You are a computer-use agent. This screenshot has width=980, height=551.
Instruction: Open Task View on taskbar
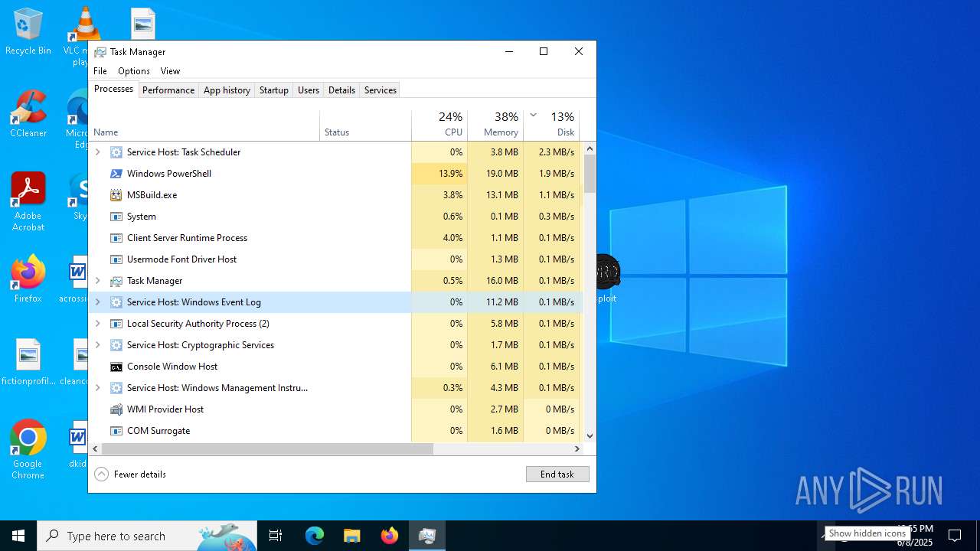[276, 536]
